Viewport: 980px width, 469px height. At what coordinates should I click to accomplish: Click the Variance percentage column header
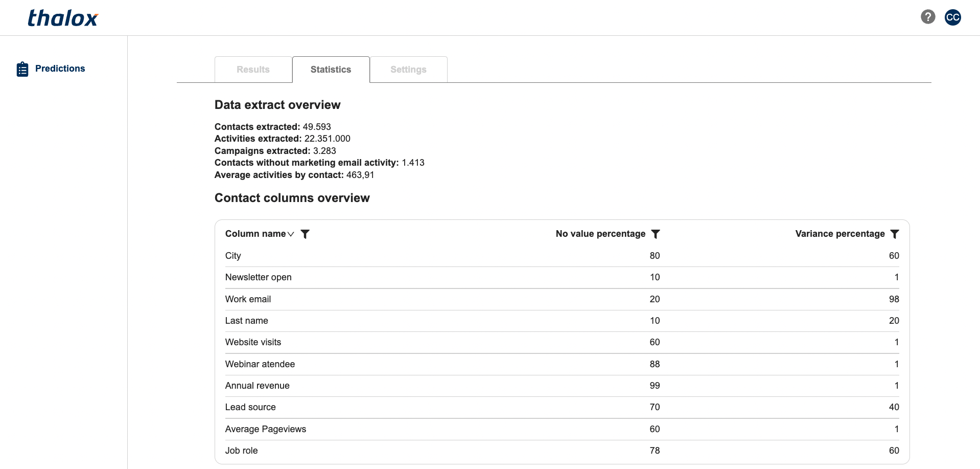pos(839,234)
